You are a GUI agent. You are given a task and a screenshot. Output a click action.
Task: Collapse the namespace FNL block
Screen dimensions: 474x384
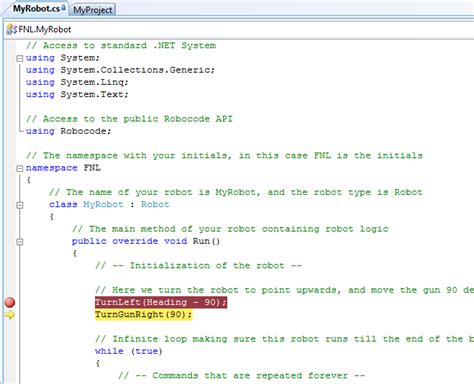[20, 168]
